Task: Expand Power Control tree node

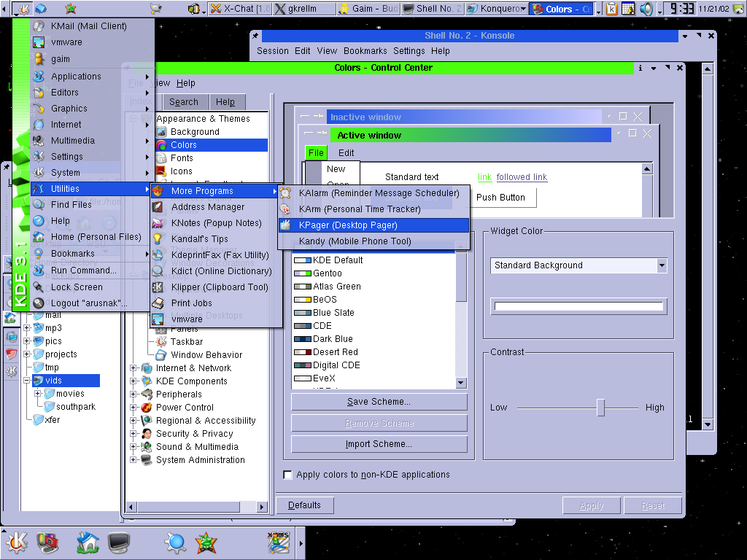Action: tap(133, 408)
